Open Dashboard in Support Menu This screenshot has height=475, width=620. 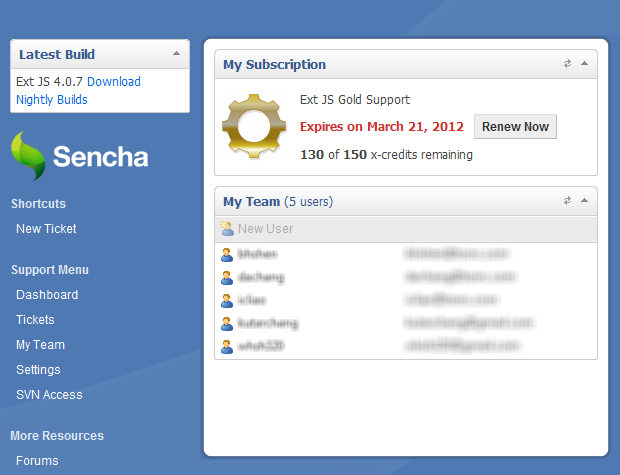[47, 295]
